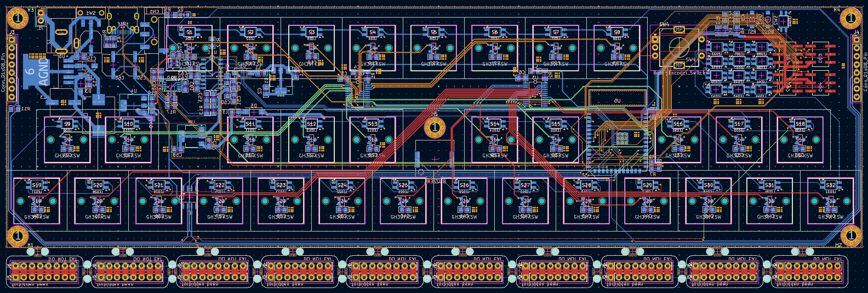The image size is (868, 293).
Task: Select the S13 key switch footprint
Action: (373, 139)
